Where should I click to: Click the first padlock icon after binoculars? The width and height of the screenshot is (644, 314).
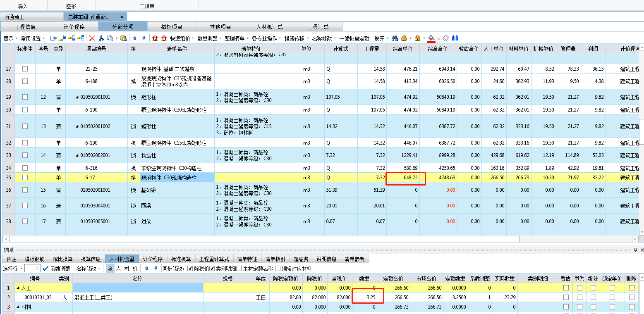pyautogui.click(x=404, y=38)
